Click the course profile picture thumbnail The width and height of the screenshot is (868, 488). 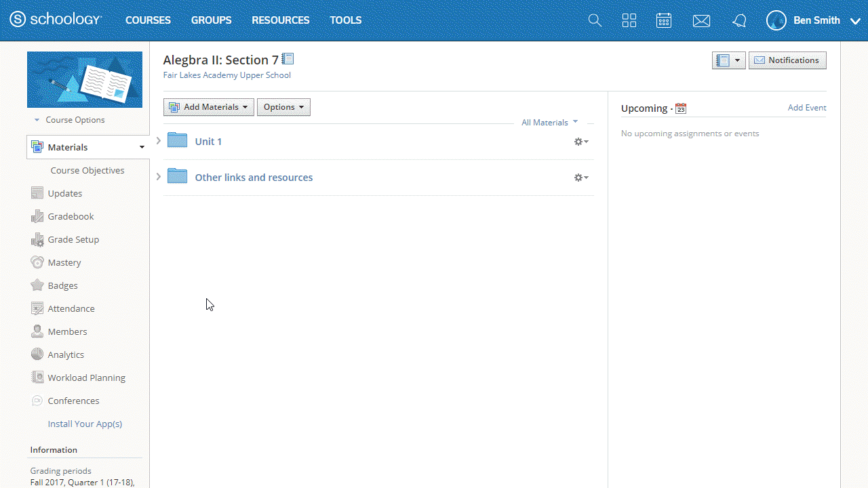[85, 79]
